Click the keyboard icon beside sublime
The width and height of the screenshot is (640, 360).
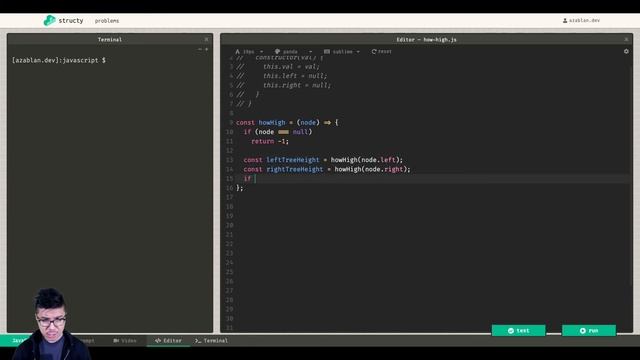(327, 52)
